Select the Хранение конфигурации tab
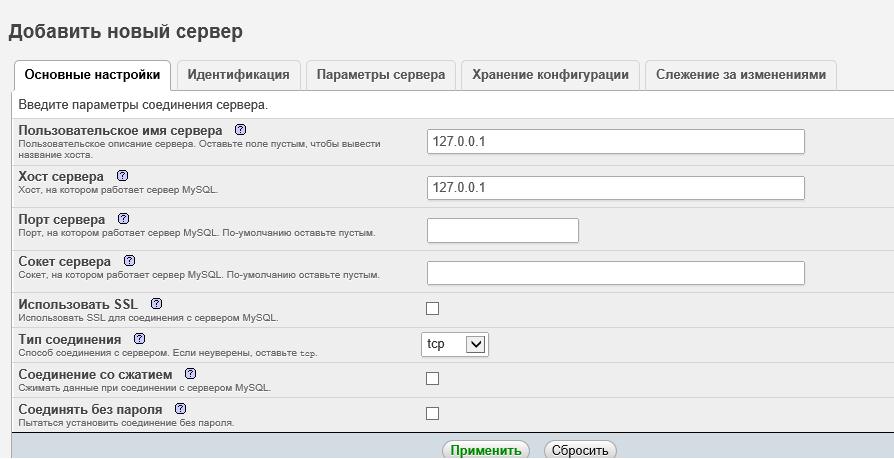This screenshot has height=459, width=894. click(550, 75)
